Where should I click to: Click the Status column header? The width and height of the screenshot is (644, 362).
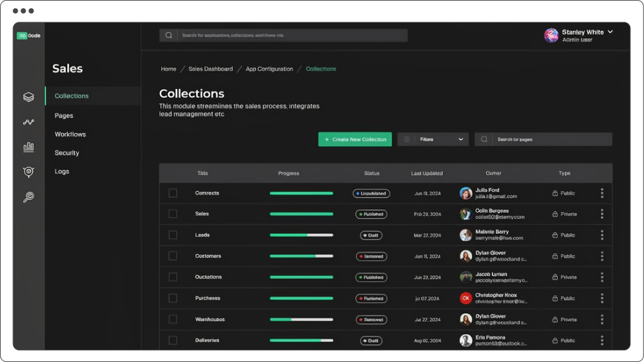pos(371,173)
